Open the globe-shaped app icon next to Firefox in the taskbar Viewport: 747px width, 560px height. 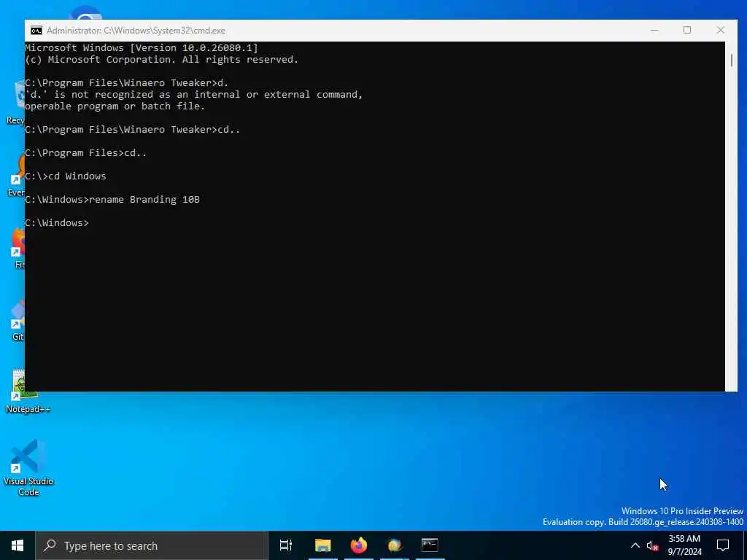[395, 545]
